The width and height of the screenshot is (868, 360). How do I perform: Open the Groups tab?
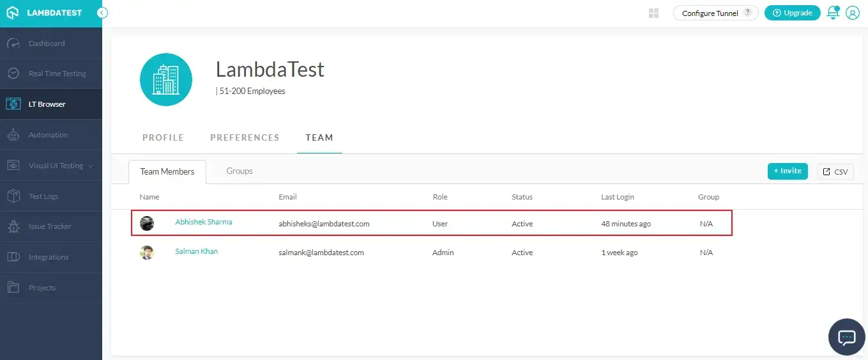[240, 171]
